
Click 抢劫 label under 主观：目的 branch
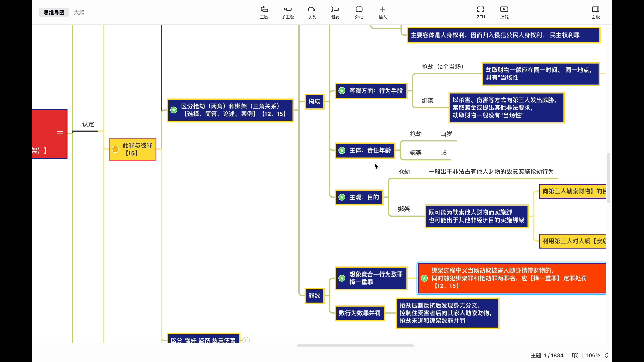click(x=404, y=172)
